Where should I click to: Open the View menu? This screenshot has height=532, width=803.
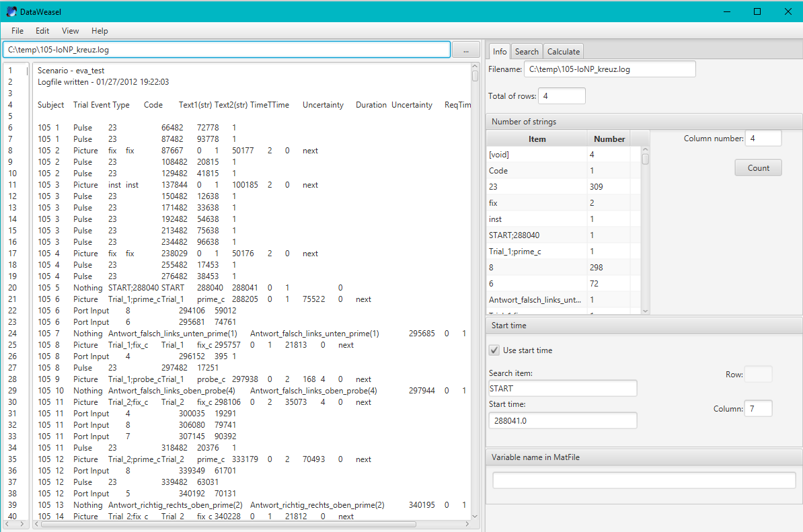tap(70, 31)
